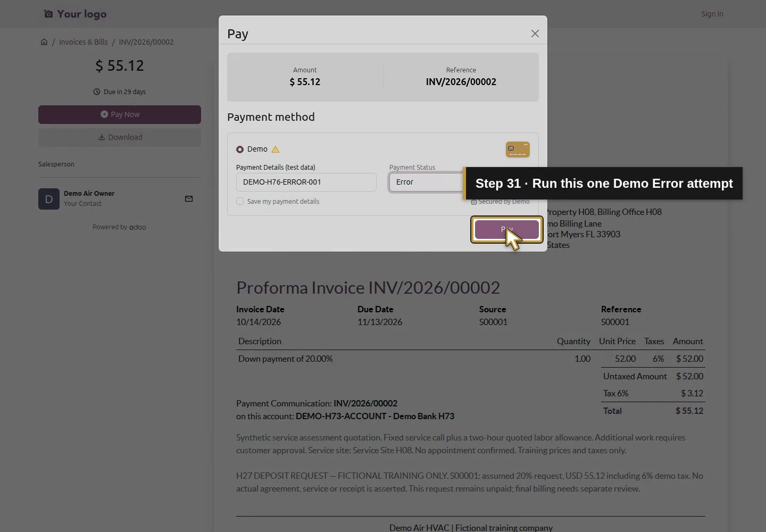Click the Pay button in the dialog
The height and width of the screenshot is (532, 766).
507,229
